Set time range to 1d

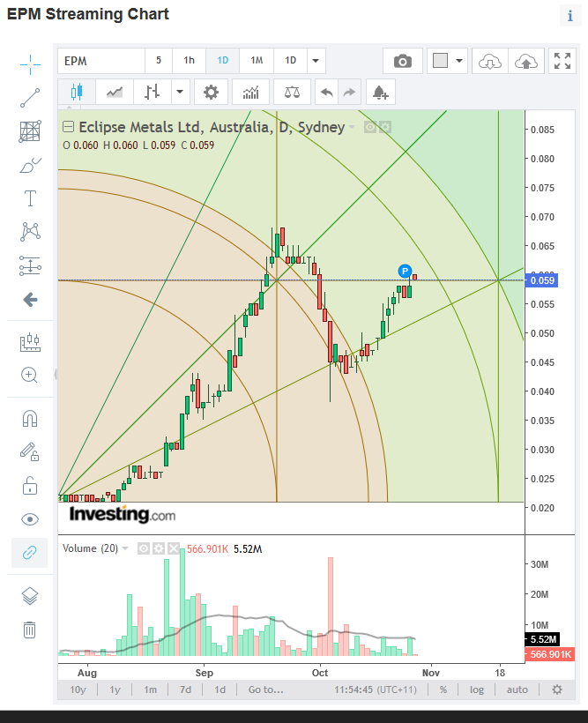[x=220, y=689]
